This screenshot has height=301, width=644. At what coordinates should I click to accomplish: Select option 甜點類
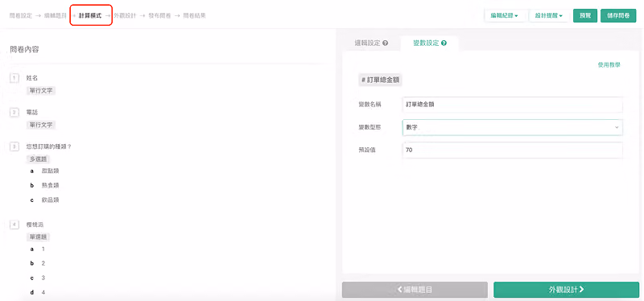(x=50, y=171)
